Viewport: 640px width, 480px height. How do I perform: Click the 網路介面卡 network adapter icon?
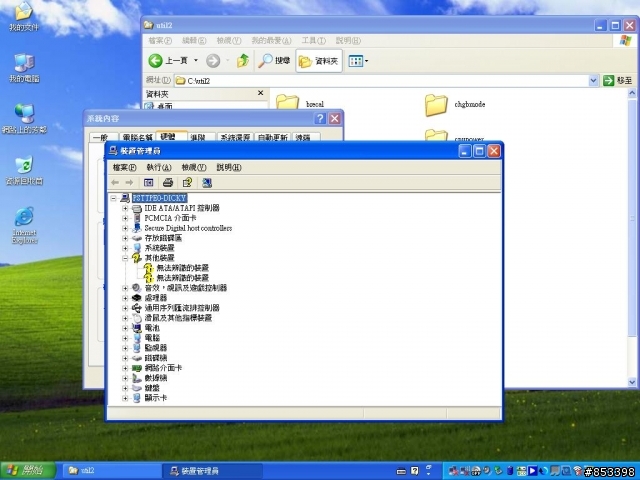tap(137, 368)
